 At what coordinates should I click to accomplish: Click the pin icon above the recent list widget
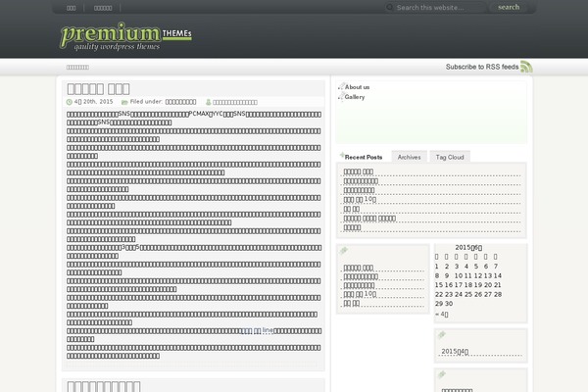pos(344,251)
